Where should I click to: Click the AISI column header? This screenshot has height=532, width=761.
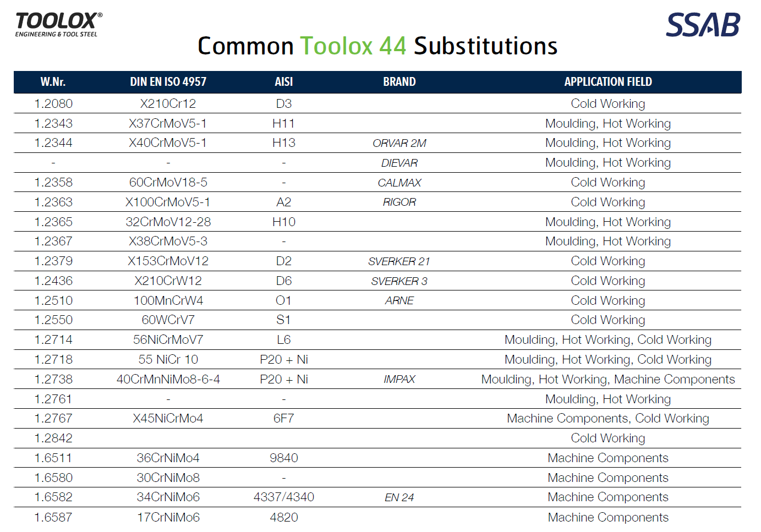click(283, 82)
